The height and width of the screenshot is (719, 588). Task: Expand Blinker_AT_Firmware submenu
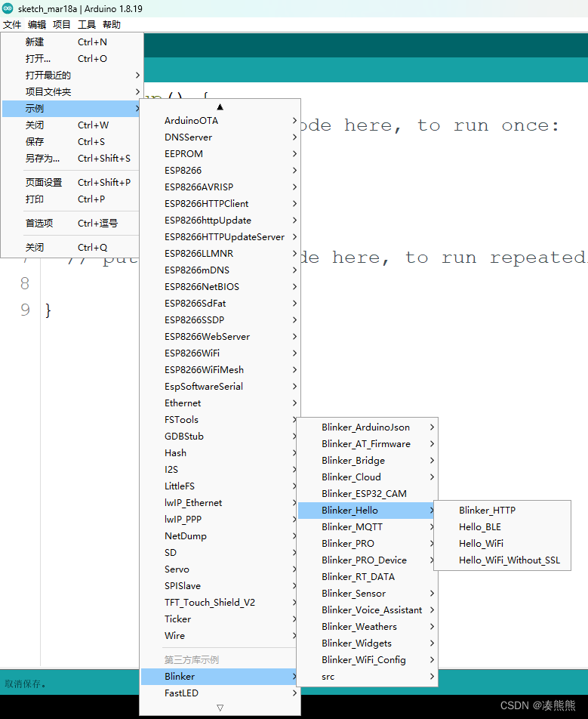(367, 444)
